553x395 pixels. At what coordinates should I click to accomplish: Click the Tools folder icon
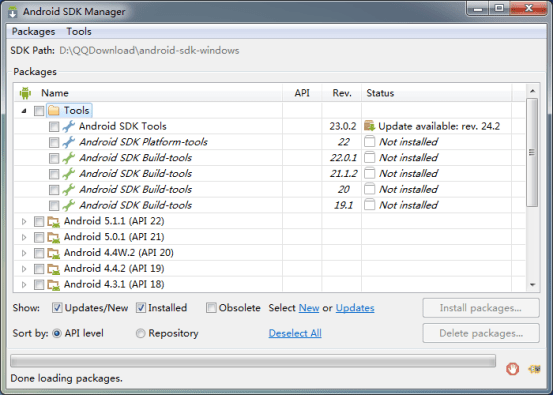pos(54,110)
